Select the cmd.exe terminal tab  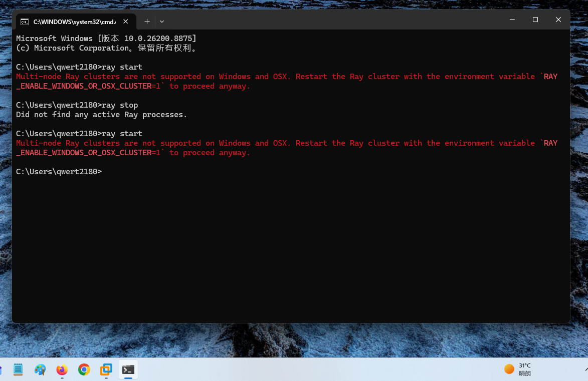(x=76, y=22)
